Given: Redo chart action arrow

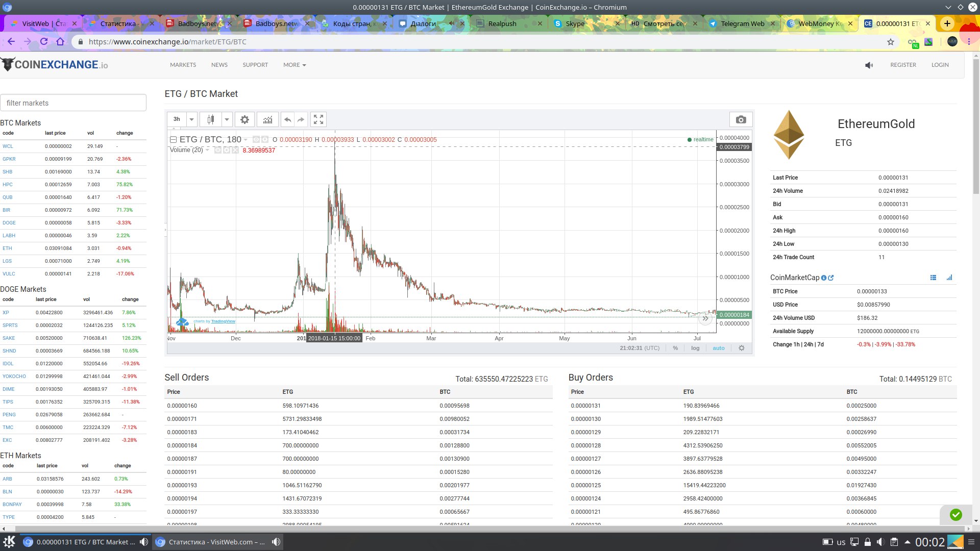Looking at the screenshot, I should pos(301,119).
